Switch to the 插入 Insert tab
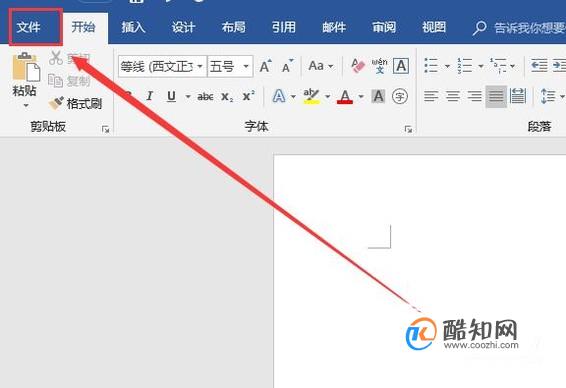This screenshot has width=566, height=388. [133, 27]
